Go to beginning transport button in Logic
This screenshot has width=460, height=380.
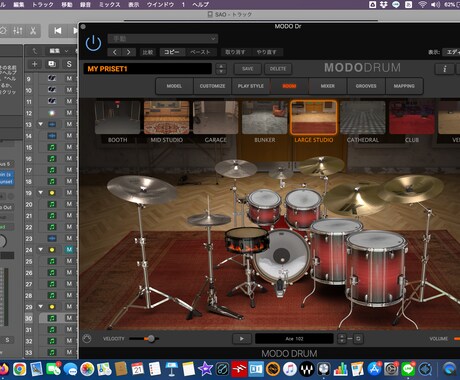[58, 31]
